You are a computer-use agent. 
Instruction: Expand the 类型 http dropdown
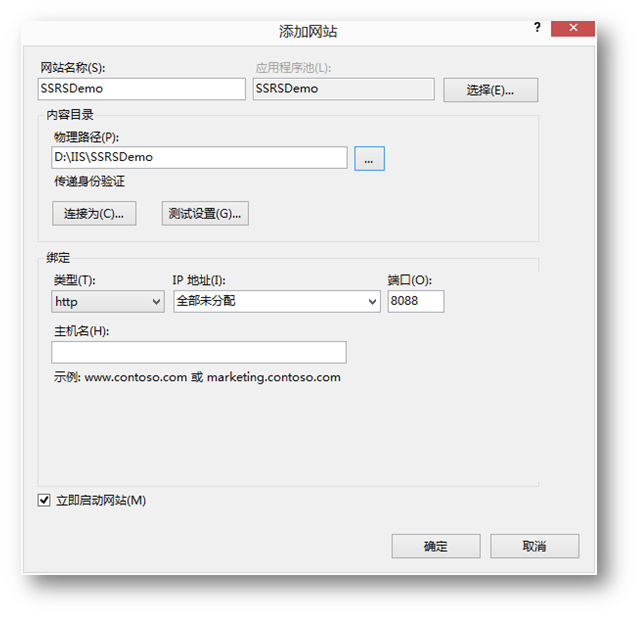108,302
